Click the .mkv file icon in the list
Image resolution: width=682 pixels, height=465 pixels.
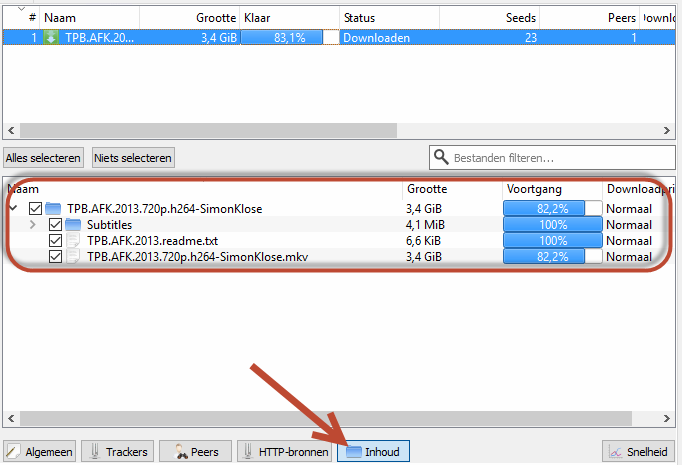pos(73,257)
